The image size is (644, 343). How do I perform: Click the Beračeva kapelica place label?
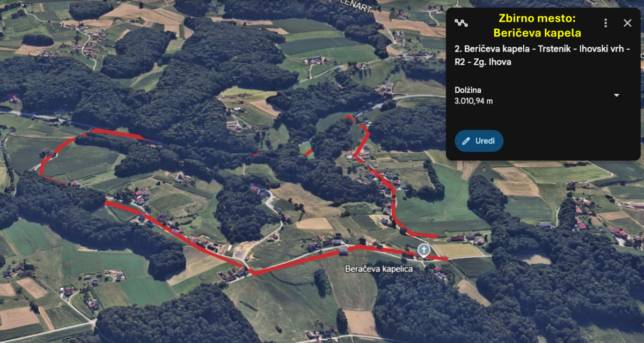(x=379, y=269)
